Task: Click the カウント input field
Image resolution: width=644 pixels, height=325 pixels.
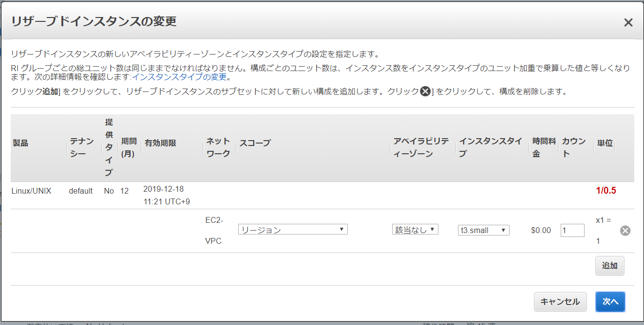Action: (572, 230)
